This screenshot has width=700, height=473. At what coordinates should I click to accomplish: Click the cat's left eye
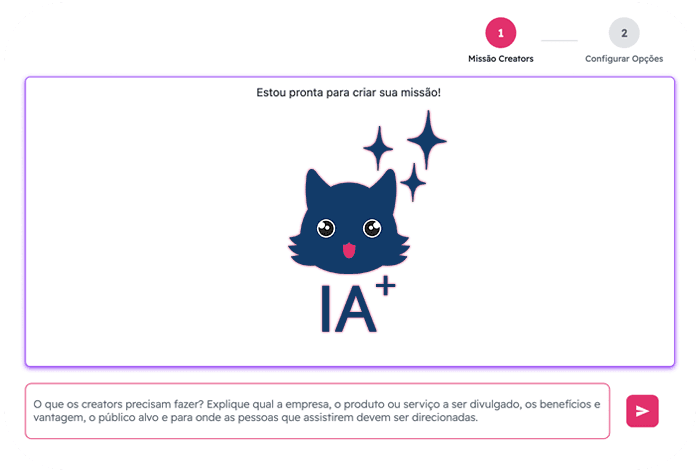click(326, 228)
